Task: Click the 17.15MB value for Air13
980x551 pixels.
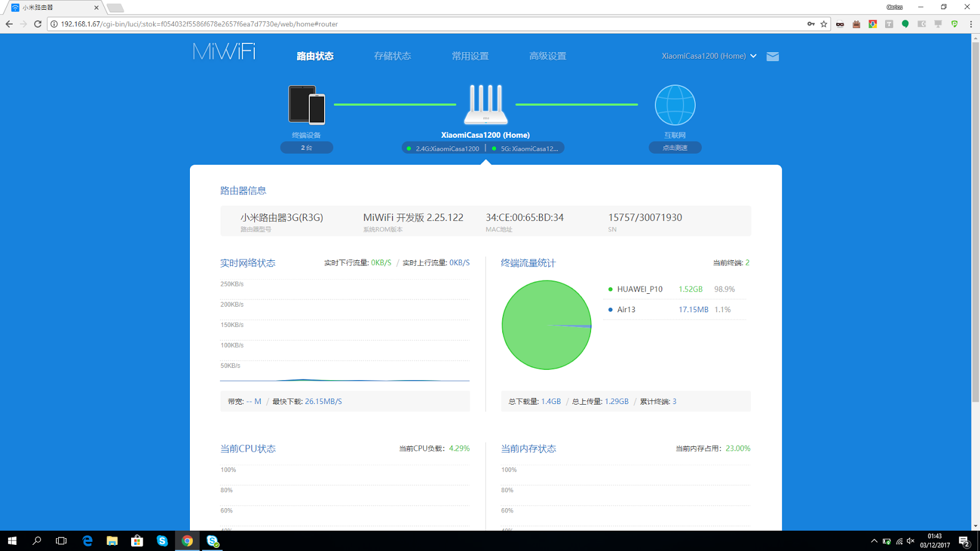Action: [x=693, y=310]
